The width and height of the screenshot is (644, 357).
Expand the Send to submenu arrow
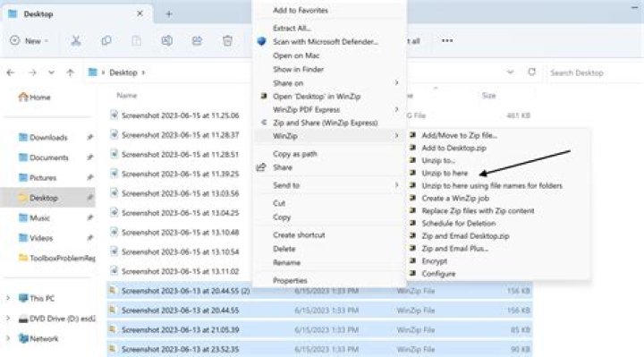click(396, 185)
